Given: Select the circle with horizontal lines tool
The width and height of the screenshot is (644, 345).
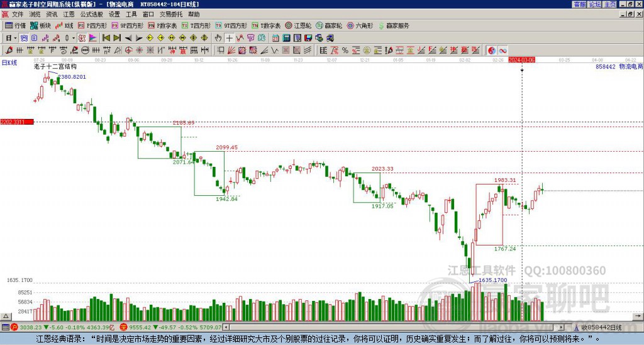Looking at the screenshot, I should pyautogui.click(x=85, y=50).
